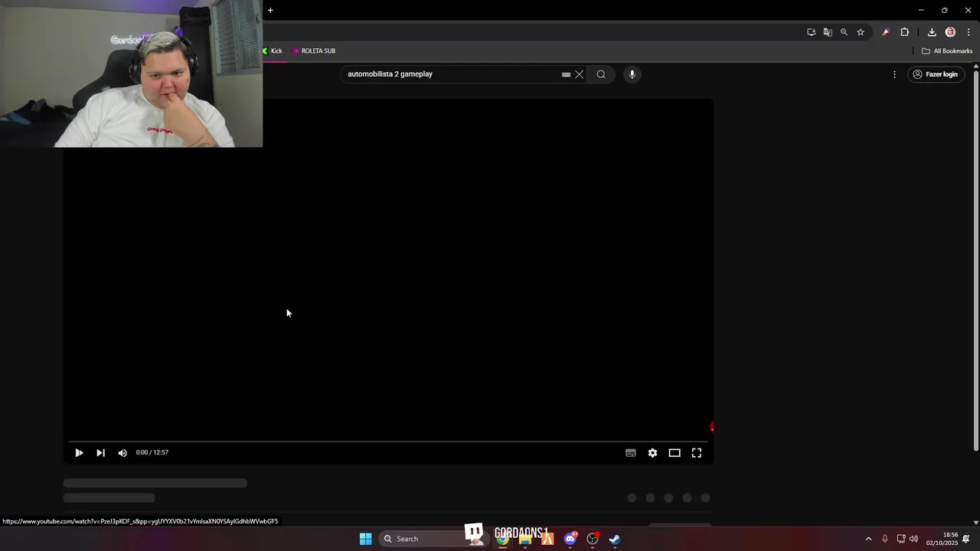Play the YouTube video

click(x=79, y=453)
